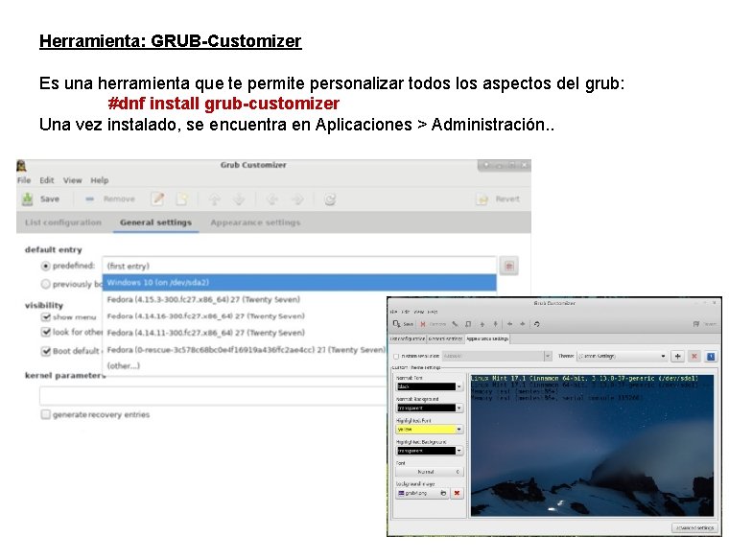729x560 pixels.
Task: Toggle the show menu checkbox
Action: click(x=46, y=317)
